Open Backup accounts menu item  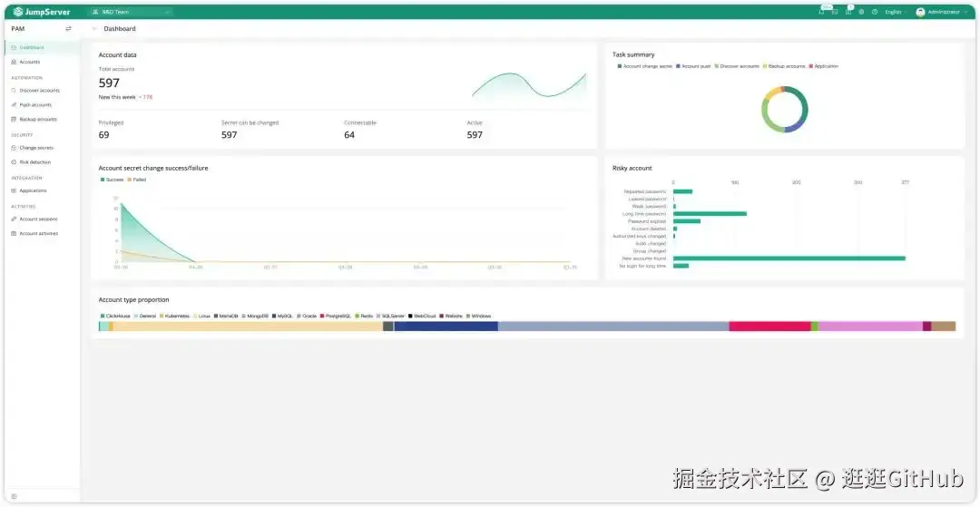42,119
